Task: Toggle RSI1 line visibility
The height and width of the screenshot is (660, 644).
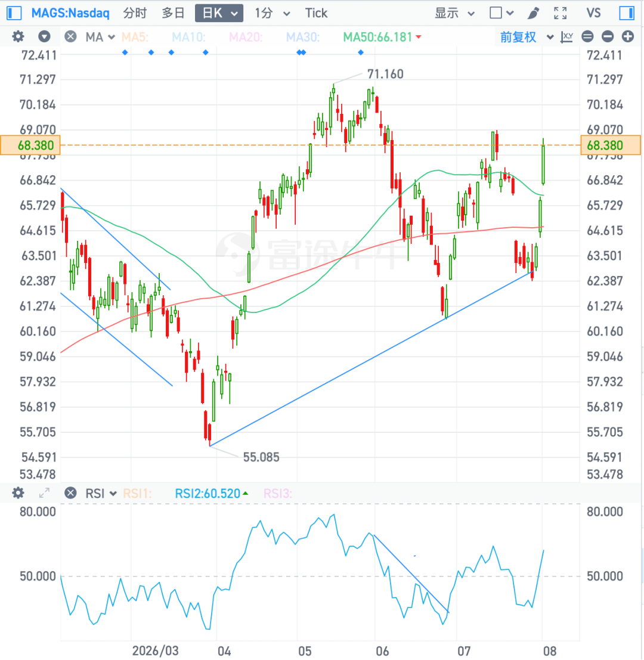Action: coord(137,493)
